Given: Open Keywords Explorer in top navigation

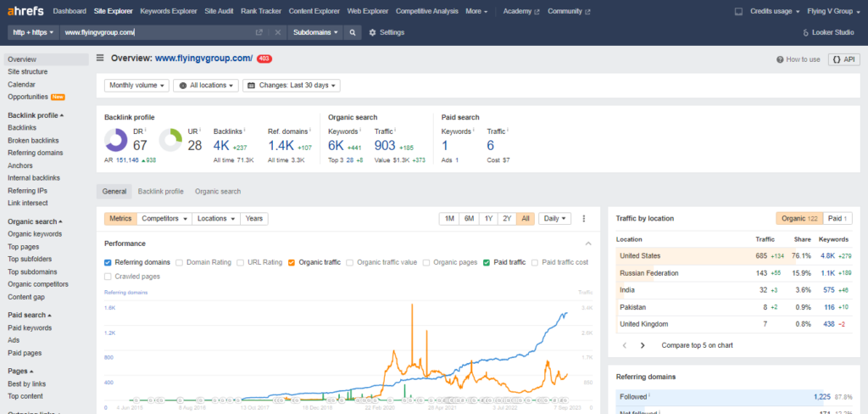Looking at the screenshot, I should [169, 11].
